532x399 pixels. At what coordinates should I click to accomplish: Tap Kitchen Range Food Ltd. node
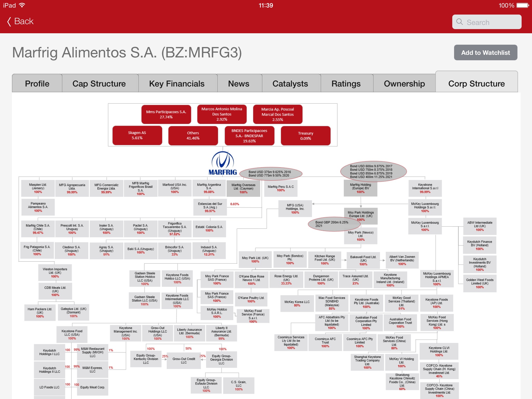tap(325, 260)
